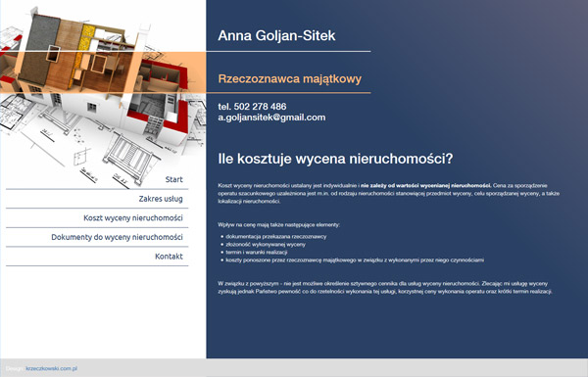Screen dimensions: 588x377
Task: Click the line Wpływ na cenę mają także
Action: click(x=279, y=225)
